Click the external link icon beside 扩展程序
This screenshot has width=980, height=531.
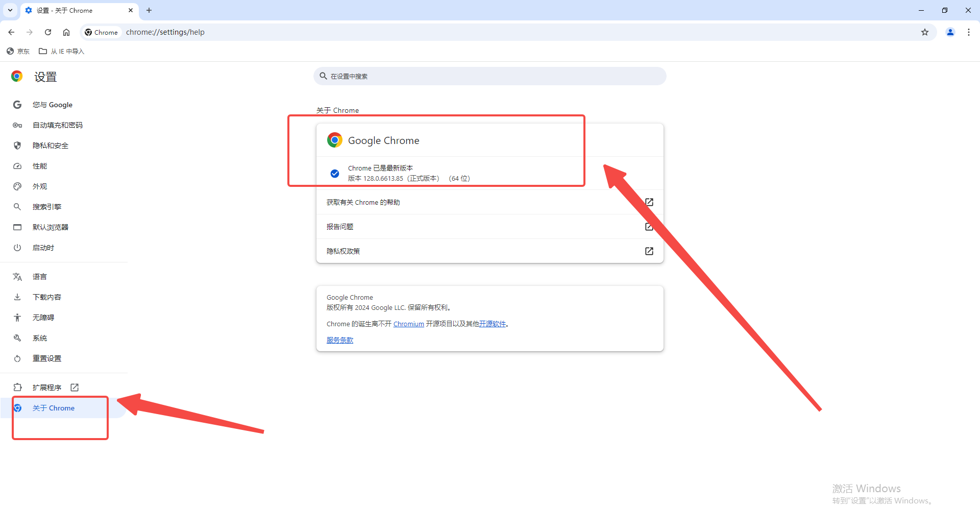tap(75, 388)
